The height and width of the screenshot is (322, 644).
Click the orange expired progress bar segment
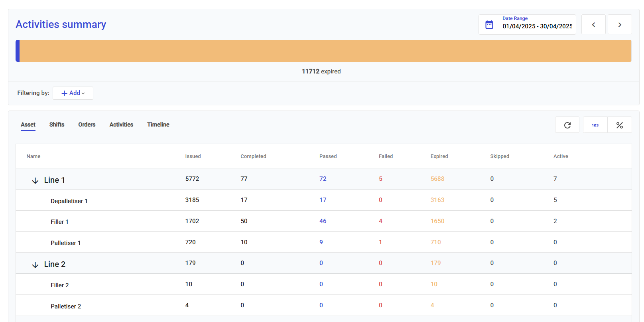325,51
